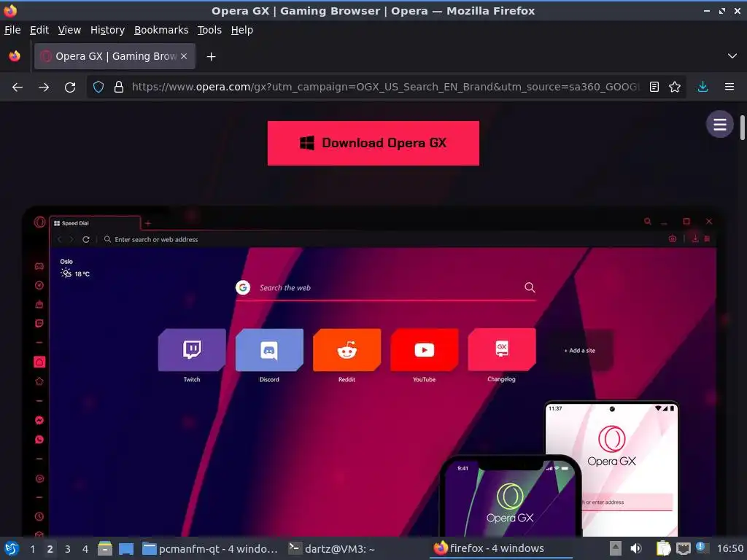Open the View menu

(x=69, y=30)
